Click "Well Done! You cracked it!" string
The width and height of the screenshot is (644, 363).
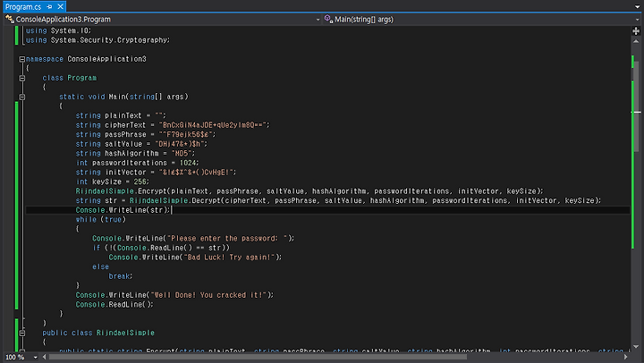(208, 295)
